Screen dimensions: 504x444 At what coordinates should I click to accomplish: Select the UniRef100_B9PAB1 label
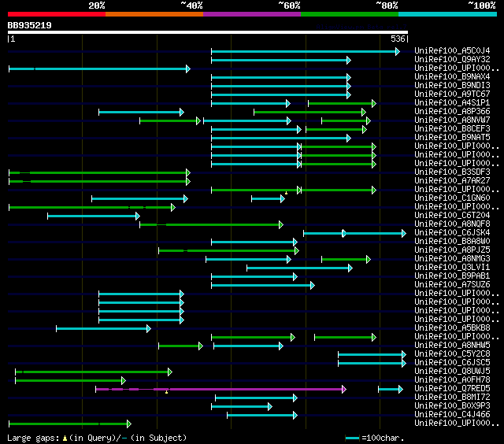452,276
